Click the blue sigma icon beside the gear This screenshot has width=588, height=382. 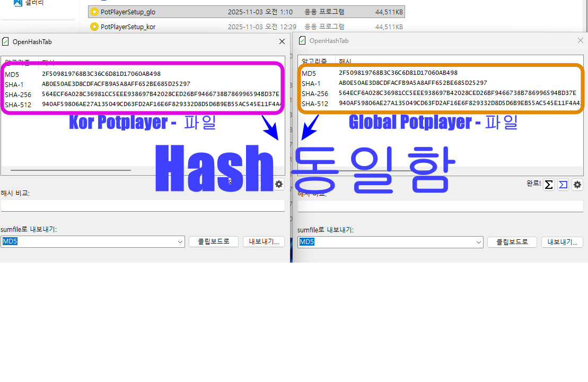[x=563, y=185]
